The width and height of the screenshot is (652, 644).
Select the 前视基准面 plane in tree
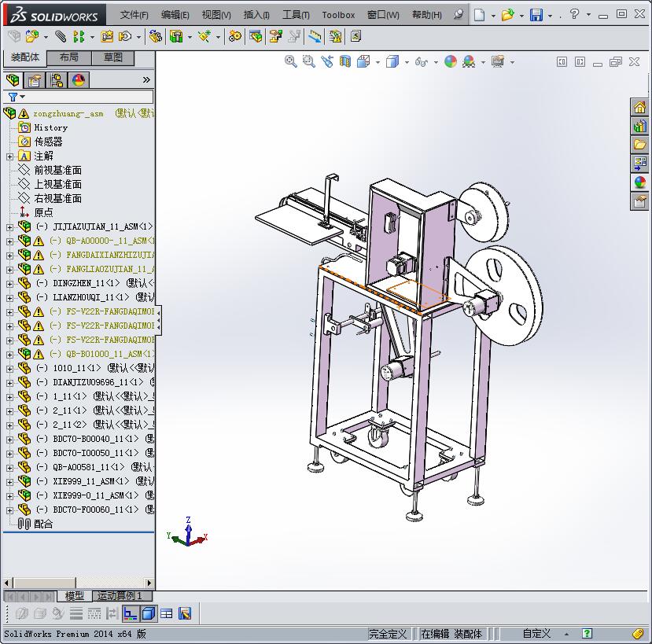57,170
